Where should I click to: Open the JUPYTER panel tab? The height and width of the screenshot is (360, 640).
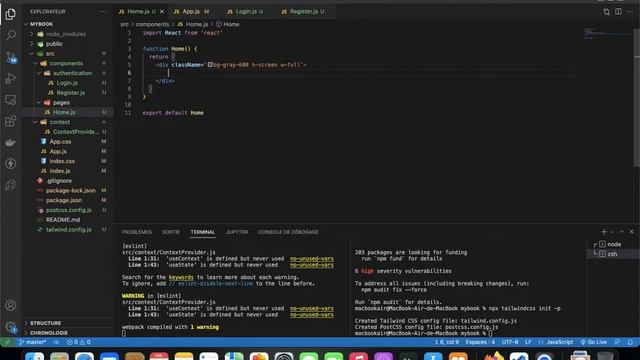(237, 232)
